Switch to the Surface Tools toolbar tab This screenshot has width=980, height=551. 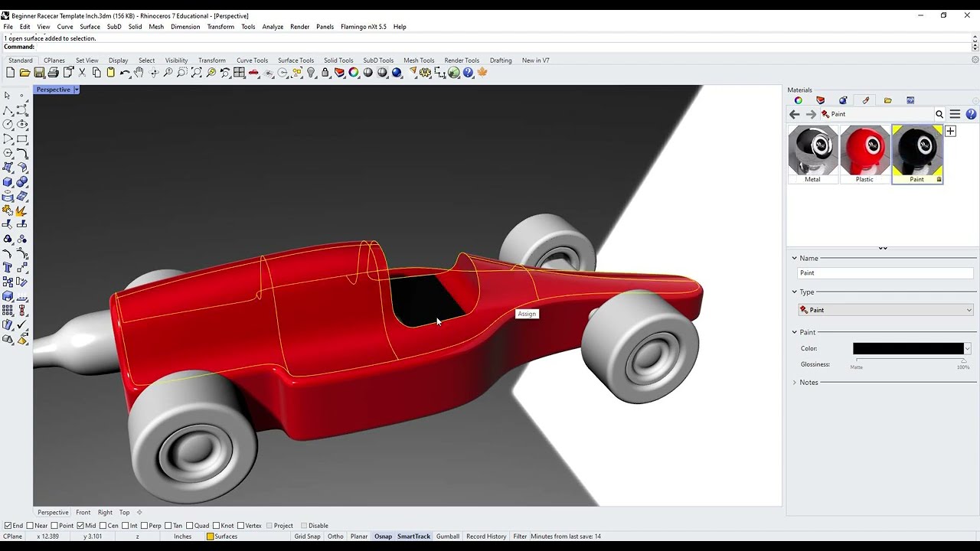(x=296, y=60)
